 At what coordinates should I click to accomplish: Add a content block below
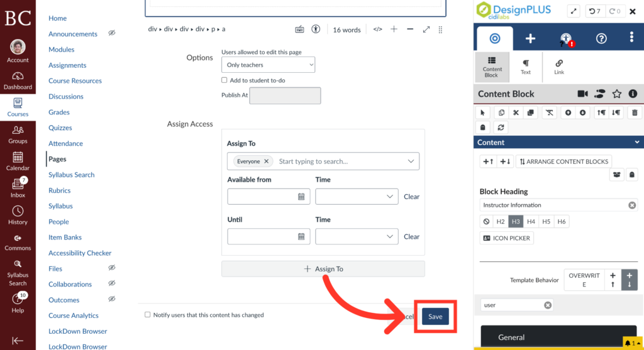tap(505, 161)
